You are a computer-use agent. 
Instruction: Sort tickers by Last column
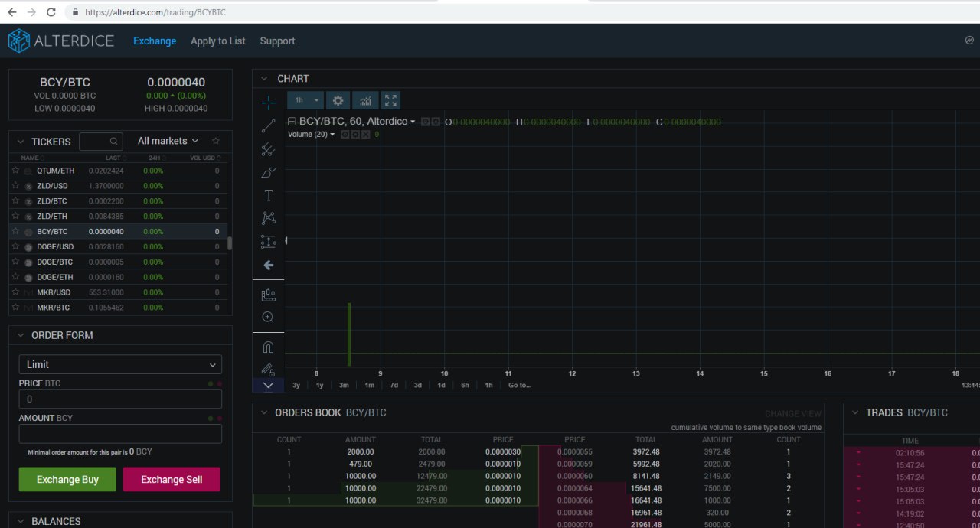(x=115, y=158)
